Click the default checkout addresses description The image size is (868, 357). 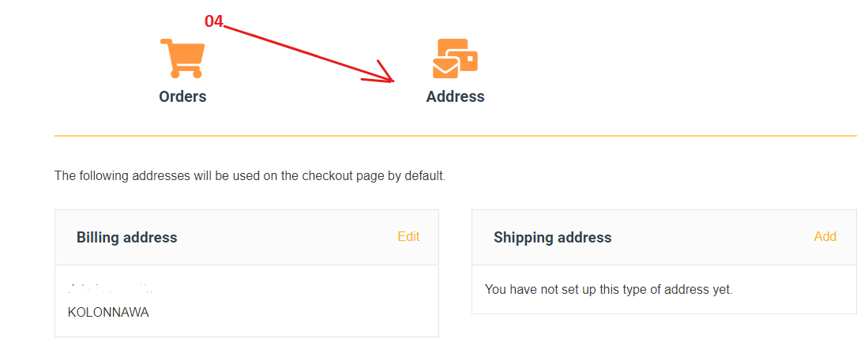click(x=250, y=175)
